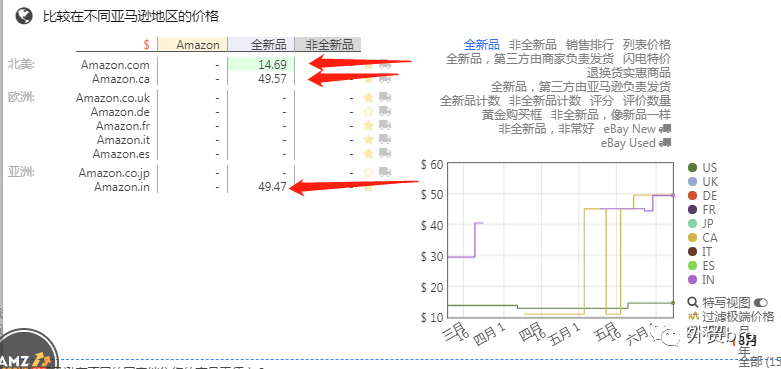Choose 非全新品，非常好 option
781x369 pixels.
(x=546, y=129)
